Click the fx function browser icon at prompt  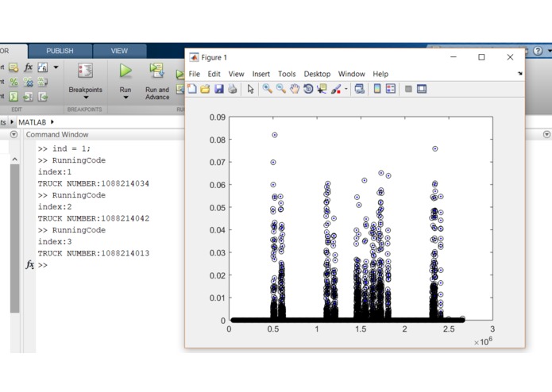click(30, 264)
